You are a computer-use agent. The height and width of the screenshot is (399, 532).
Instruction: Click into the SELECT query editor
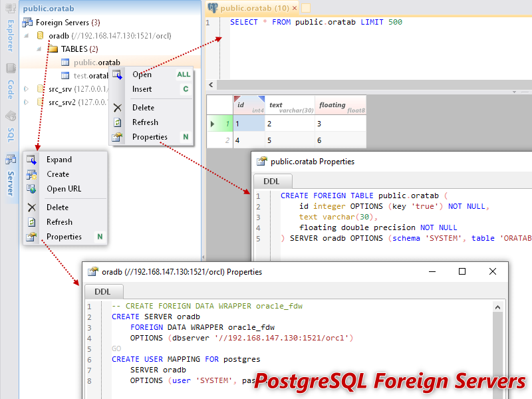[380, 47]
